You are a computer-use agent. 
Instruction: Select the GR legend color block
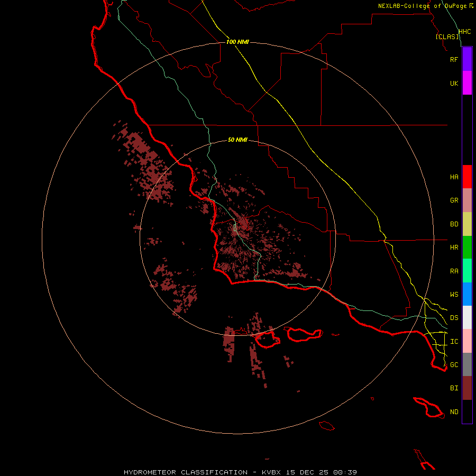[x=467, y=200]
